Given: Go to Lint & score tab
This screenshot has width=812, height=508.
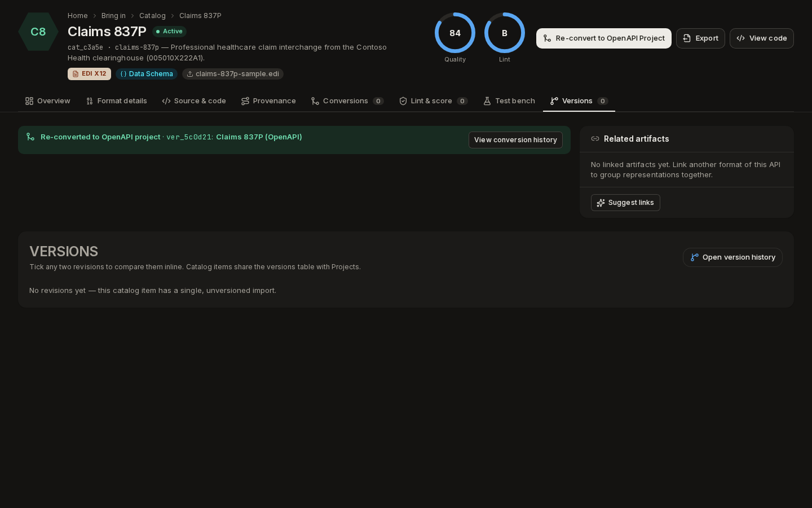Looking at the screenshot, I should 433,101.
